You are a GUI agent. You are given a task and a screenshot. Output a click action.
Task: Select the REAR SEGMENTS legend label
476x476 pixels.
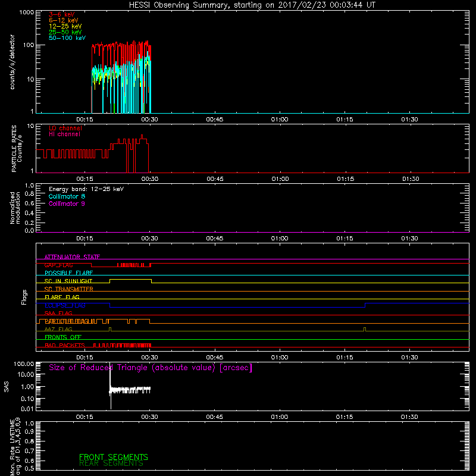[x=111, y=464]
